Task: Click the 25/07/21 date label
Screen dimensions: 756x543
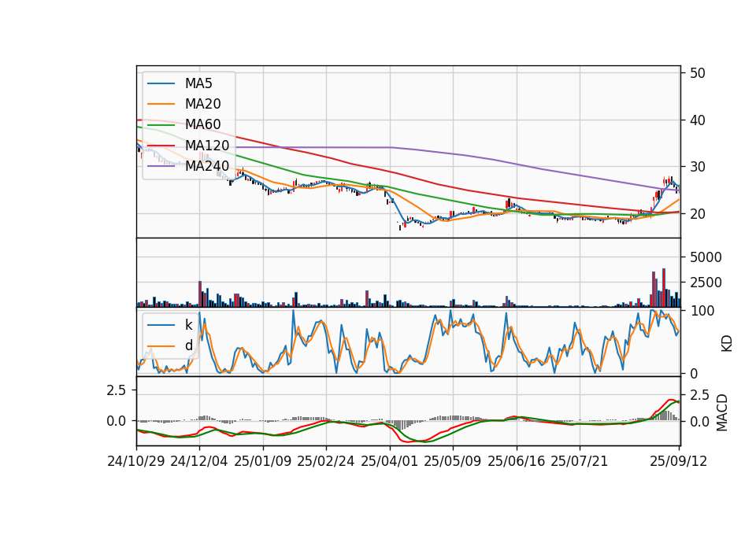Action: click(x=580, y=461)
